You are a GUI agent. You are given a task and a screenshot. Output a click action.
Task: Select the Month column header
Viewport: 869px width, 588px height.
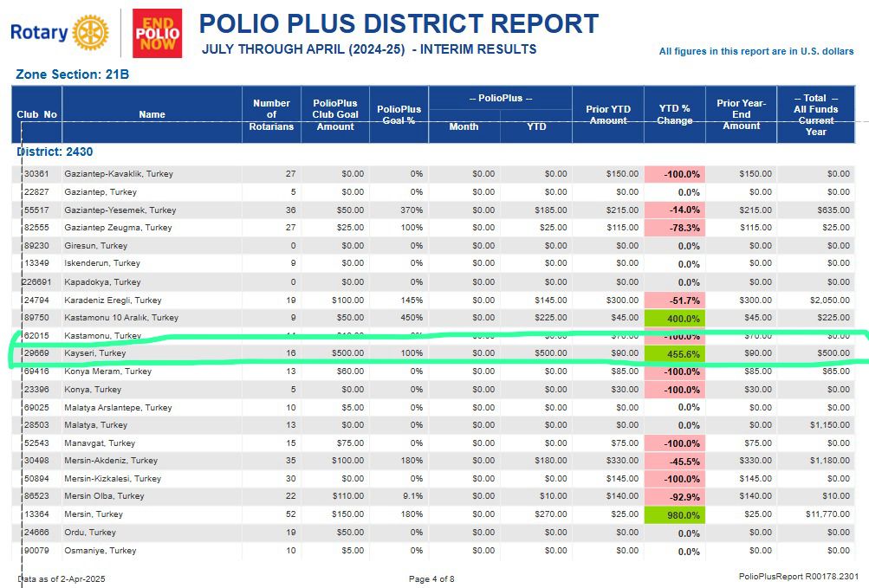point(464,127)
